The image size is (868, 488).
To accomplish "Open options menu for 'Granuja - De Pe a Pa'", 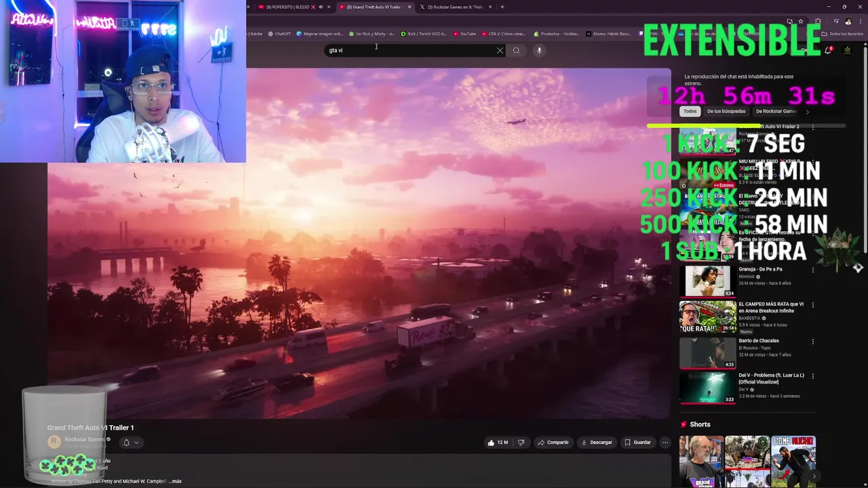I will pos(812,270).
